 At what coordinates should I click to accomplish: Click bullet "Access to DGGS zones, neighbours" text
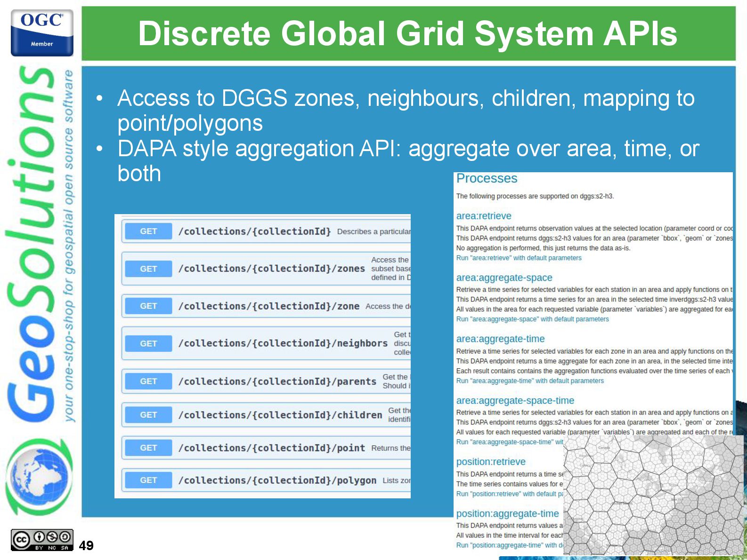click(x=406, y=111)
